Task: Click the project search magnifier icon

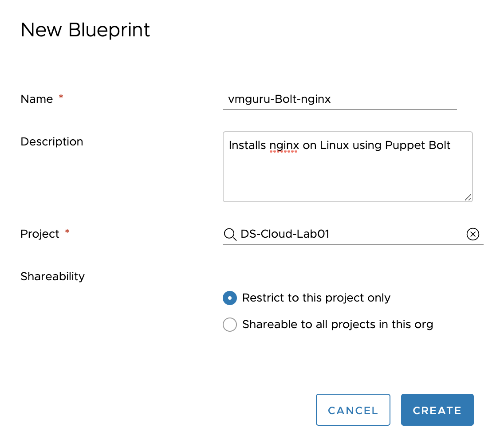Action: (x=230, y=234)
